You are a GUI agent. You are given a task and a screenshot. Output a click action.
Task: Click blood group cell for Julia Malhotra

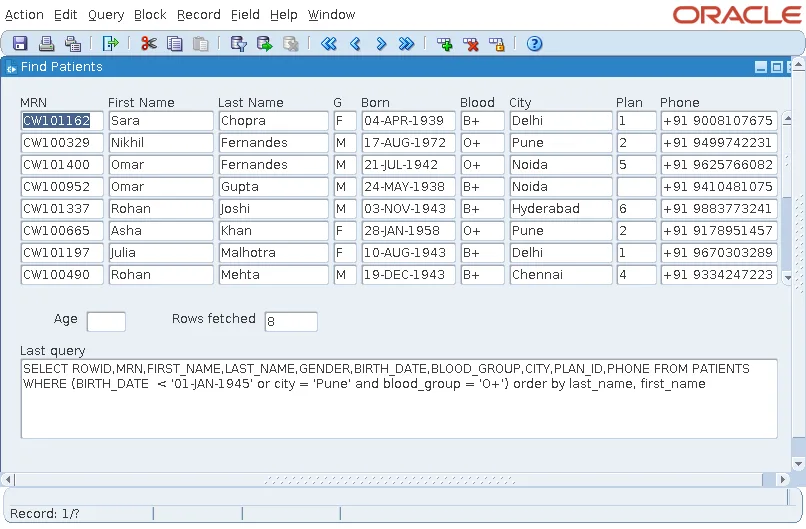click(x=482, y=253)
